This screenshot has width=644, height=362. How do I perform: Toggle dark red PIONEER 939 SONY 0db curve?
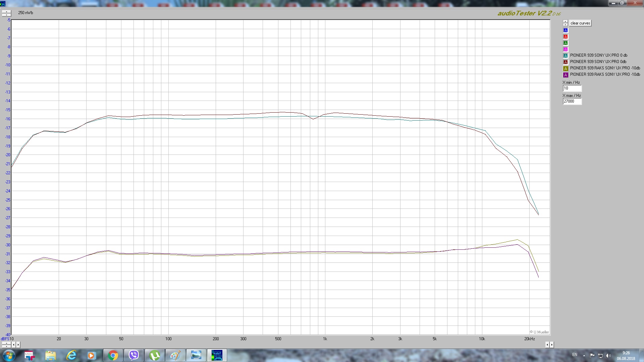click(566, 62)
